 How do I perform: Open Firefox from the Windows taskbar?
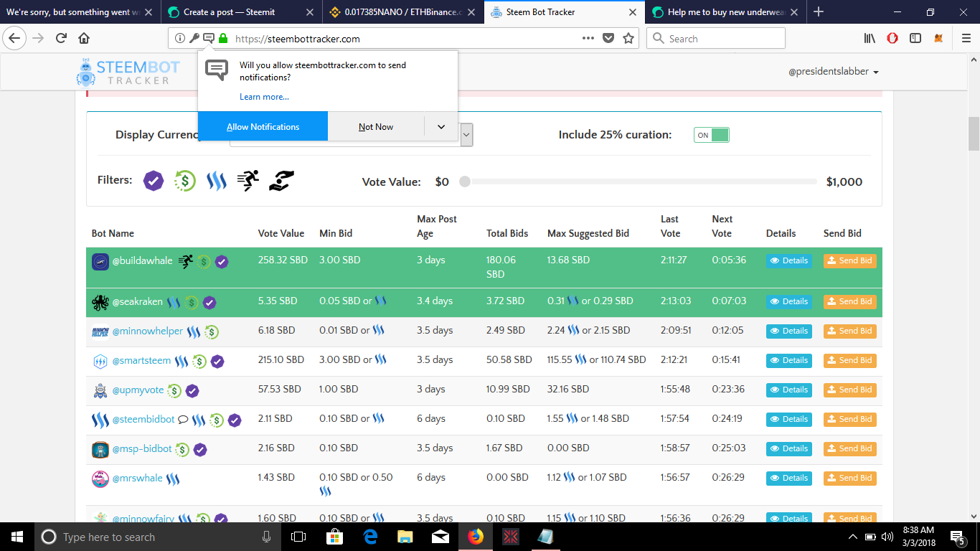click(475, 537)
